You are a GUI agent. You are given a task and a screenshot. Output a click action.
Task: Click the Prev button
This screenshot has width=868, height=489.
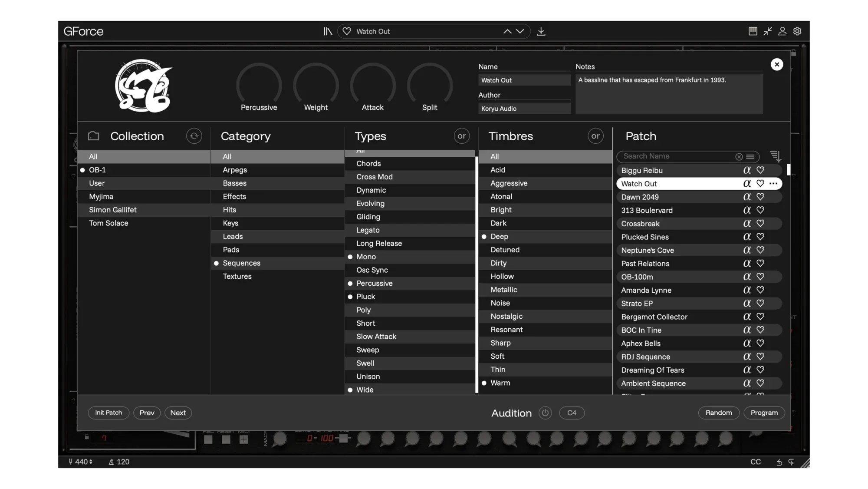(147, 413)
